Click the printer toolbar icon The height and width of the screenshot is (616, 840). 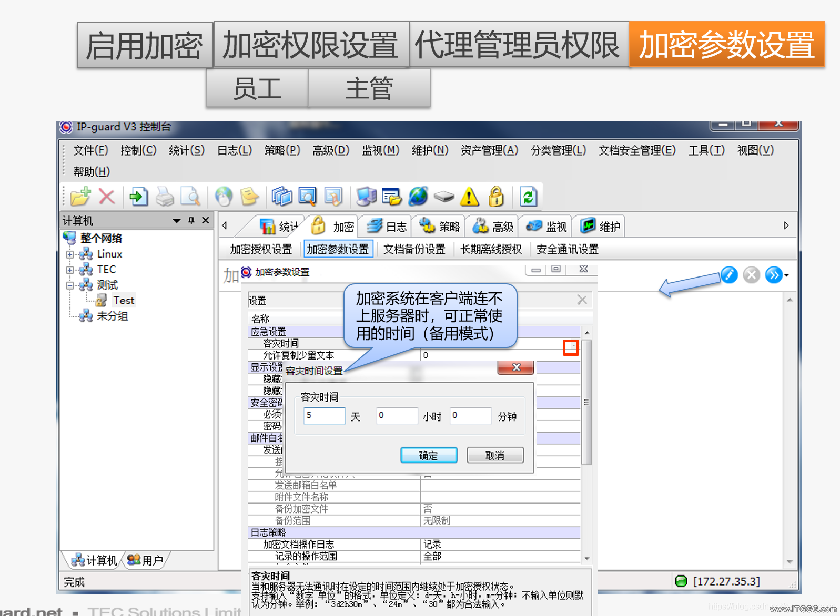[165, 197]
